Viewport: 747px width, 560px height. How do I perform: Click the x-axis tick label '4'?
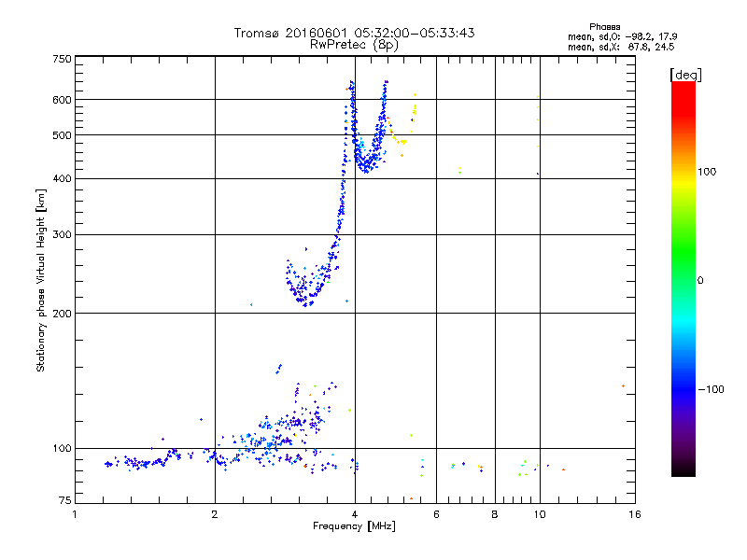[355, 514]
